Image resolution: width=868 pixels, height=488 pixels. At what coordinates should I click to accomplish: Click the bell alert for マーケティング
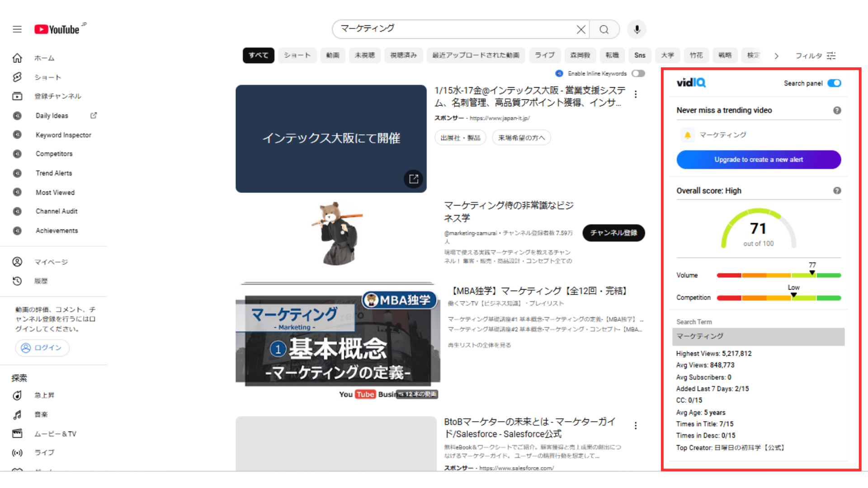click(x=688, y=135)
